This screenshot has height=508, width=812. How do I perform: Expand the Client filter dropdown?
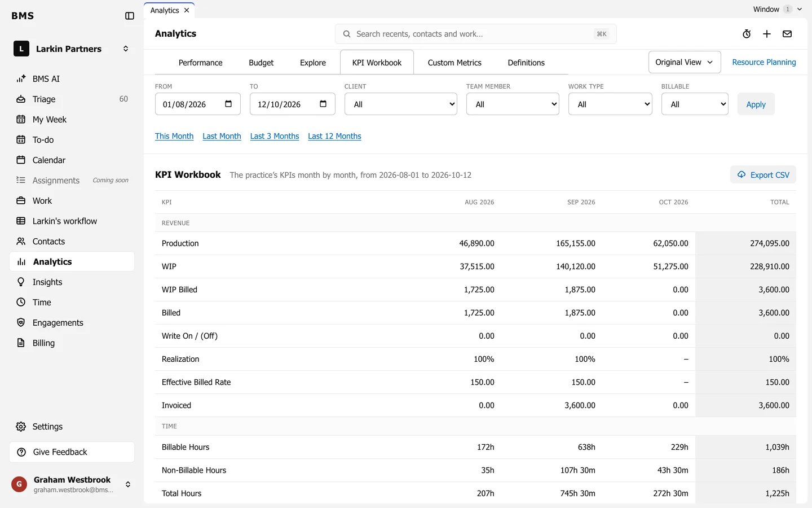point(401,104)
